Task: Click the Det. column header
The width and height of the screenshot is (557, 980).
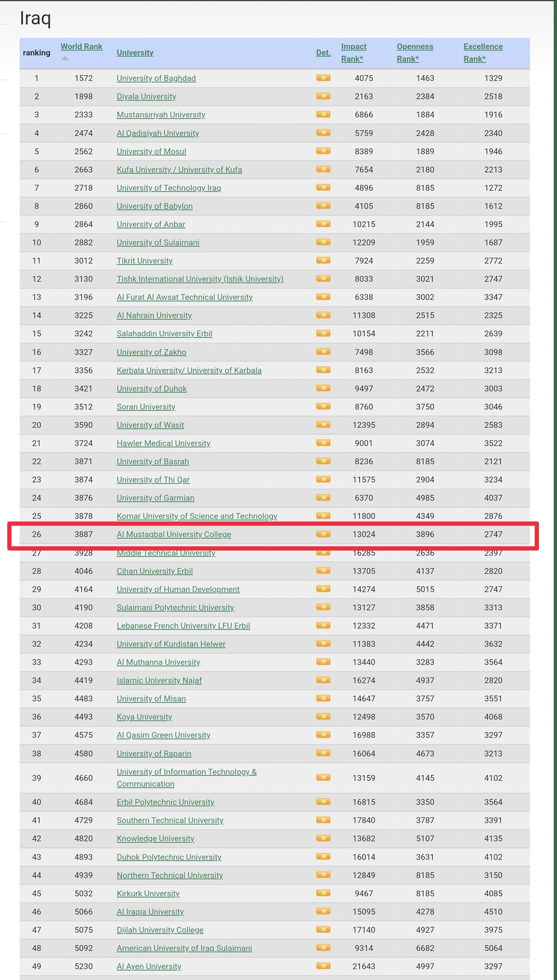Action: [323, 53]
